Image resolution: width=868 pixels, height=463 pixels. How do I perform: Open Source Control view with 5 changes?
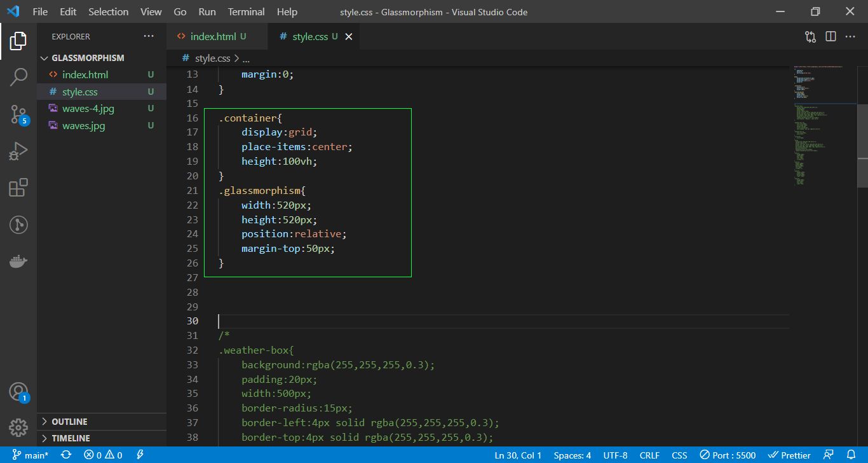[x=18, y=114]
